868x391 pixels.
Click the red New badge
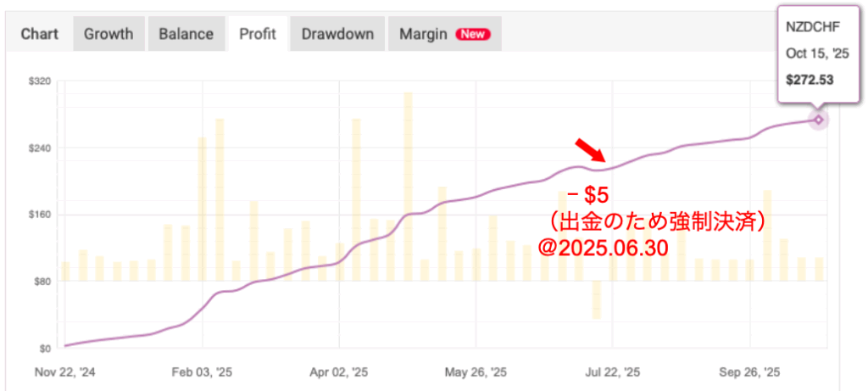click(473, 35)
